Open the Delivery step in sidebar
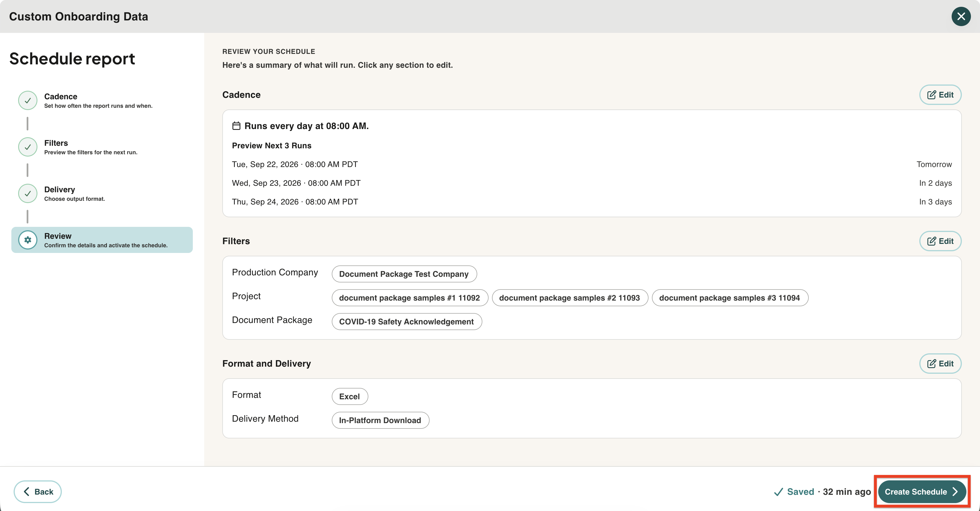 click(102, 193)
